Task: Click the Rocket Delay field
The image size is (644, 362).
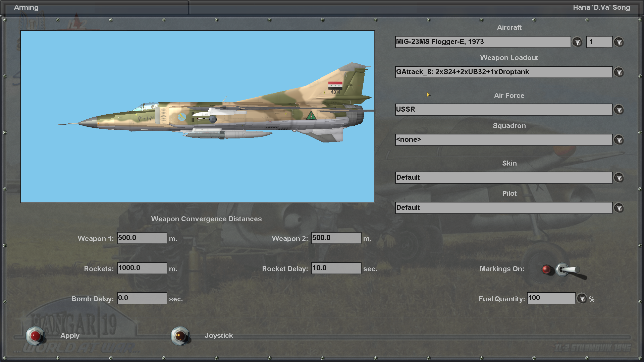Action: tap(336, 268)
